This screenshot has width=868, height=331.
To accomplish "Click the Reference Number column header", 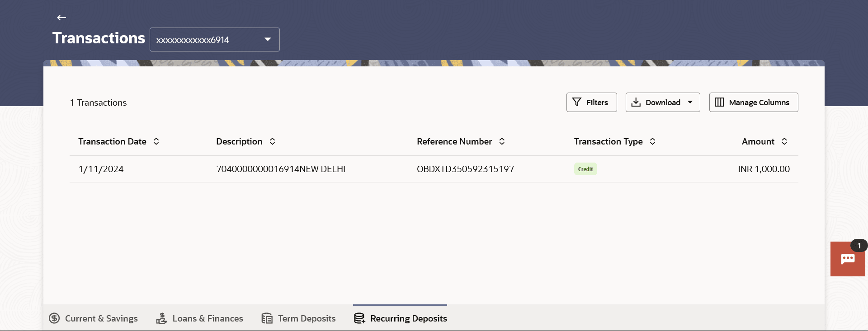I will [x=454, y=141].
